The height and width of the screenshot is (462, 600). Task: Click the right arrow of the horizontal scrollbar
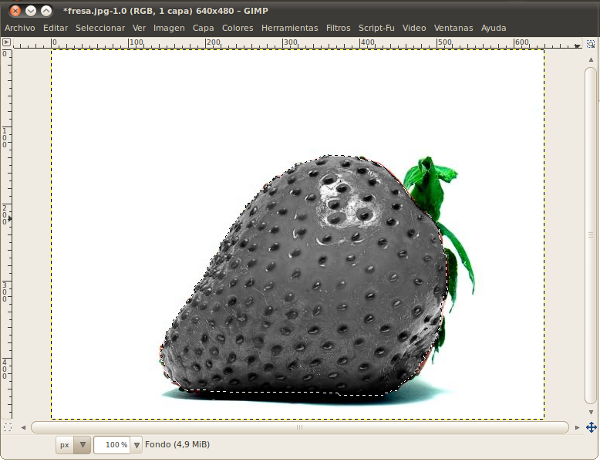[576, 427]
